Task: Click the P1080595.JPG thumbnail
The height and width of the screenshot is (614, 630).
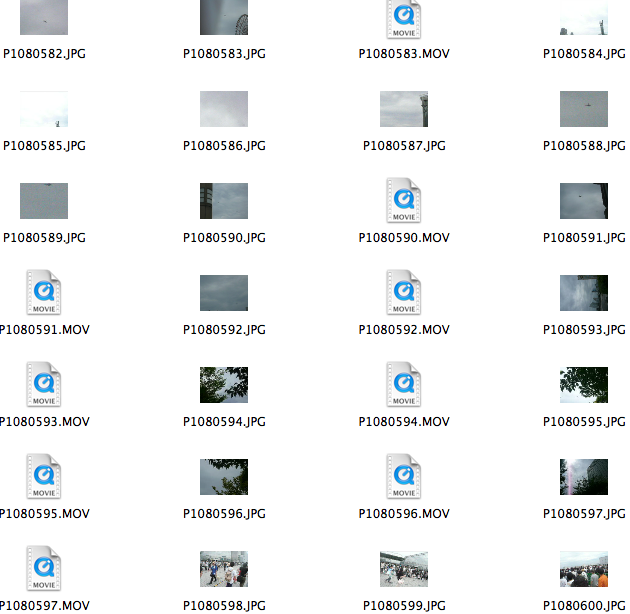Action: [x=584, y=385]
